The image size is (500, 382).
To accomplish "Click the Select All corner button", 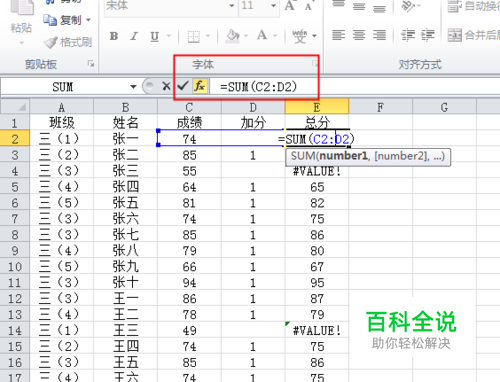I will 15,107.
